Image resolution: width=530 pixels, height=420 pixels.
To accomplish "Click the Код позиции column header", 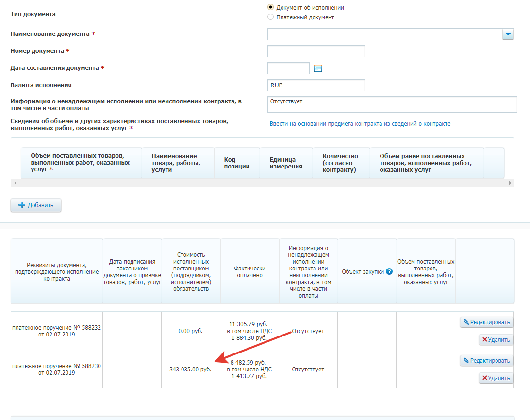I will [x=237, y=163].
